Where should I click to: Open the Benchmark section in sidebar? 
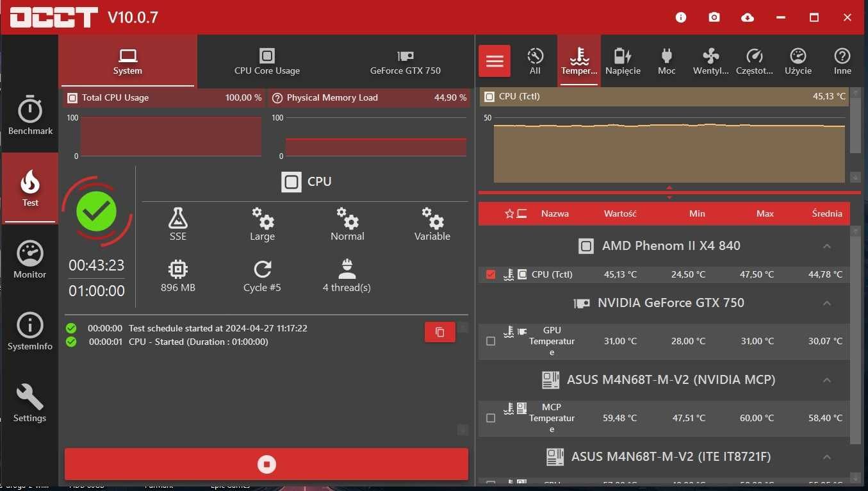(30, 117)
